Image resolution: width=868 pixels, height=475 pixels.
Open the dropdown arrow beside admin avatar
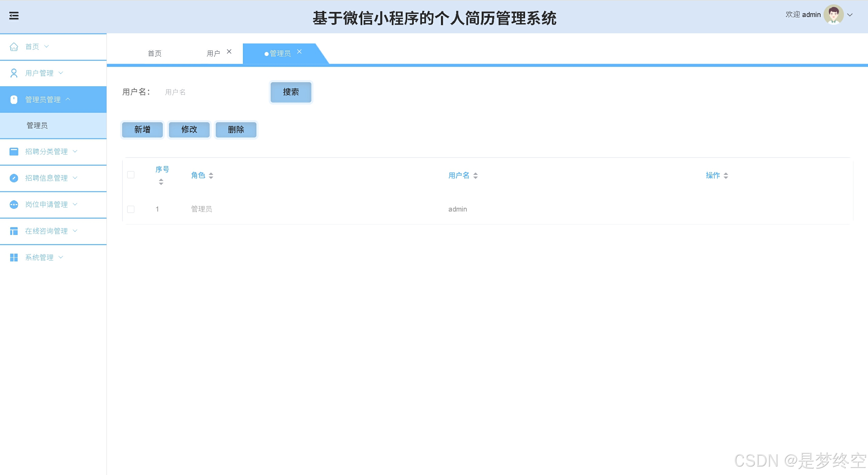click(x=850, y=15)
